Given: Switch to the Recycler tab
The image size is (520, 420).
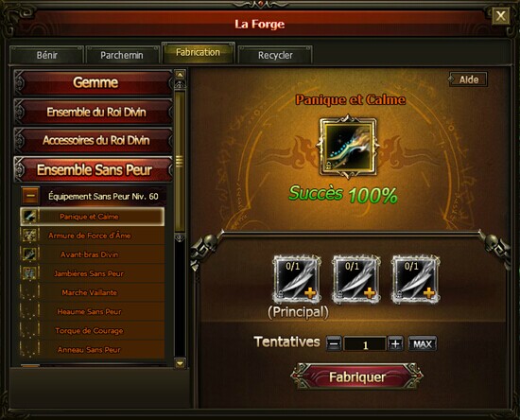Looking at the screenshot, I should [x=275, y=55].
